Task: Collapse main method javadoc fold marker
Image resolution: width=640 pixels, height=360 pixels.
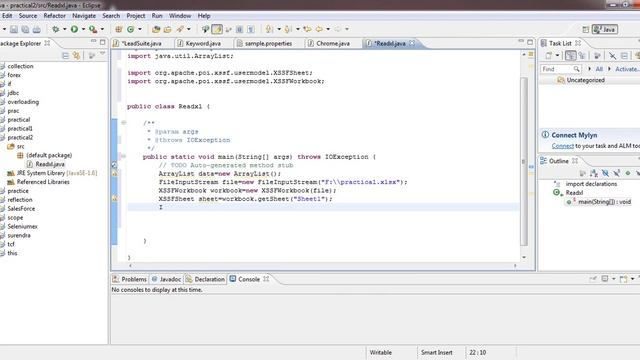Action: pos(123,122)
